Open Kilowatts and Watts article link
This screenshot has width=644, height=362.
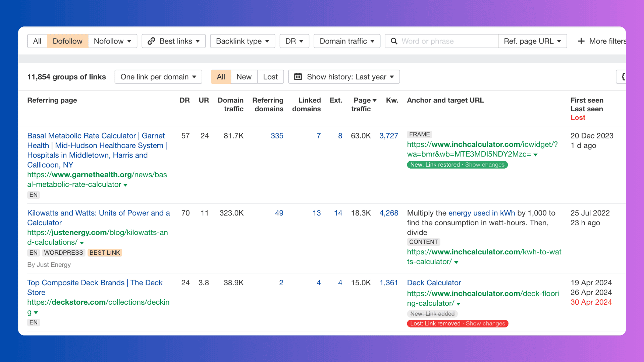pyautogui.click(x=98, y=218)
